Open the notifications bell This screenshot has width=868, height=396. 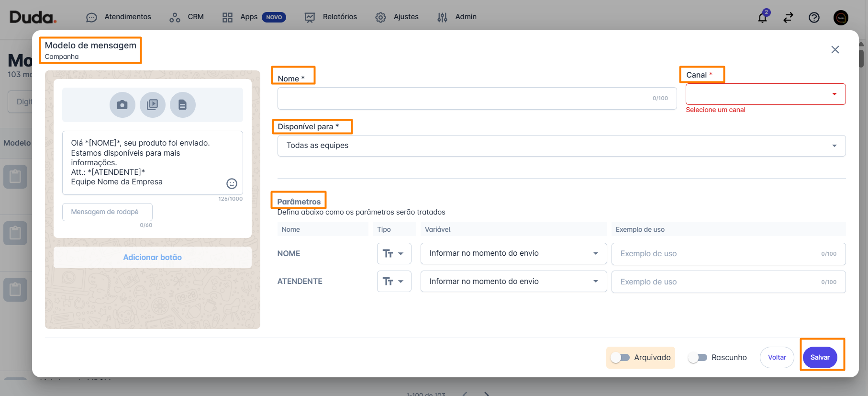tap(762, 17)
